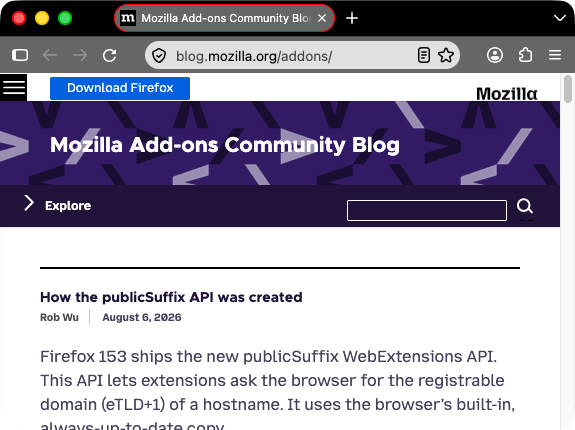Reload the current page
Viewport: 575px width, 430px height.
click(x=110, y=55)
